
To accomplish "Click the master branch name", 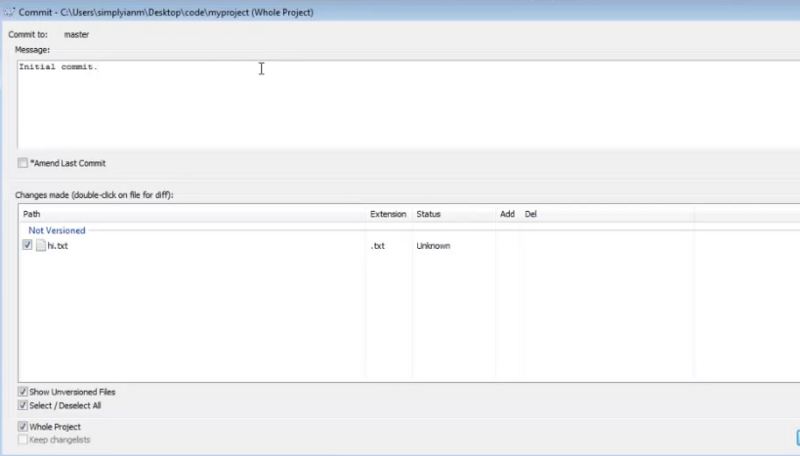I will 77,34.
